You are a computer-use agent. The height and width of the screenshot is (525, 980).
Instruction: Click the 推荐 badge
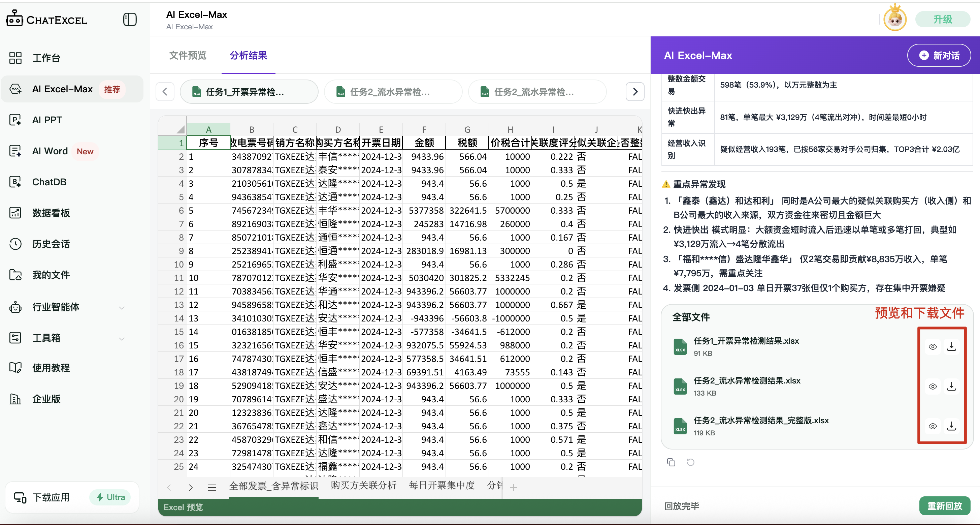coord(112,89)
